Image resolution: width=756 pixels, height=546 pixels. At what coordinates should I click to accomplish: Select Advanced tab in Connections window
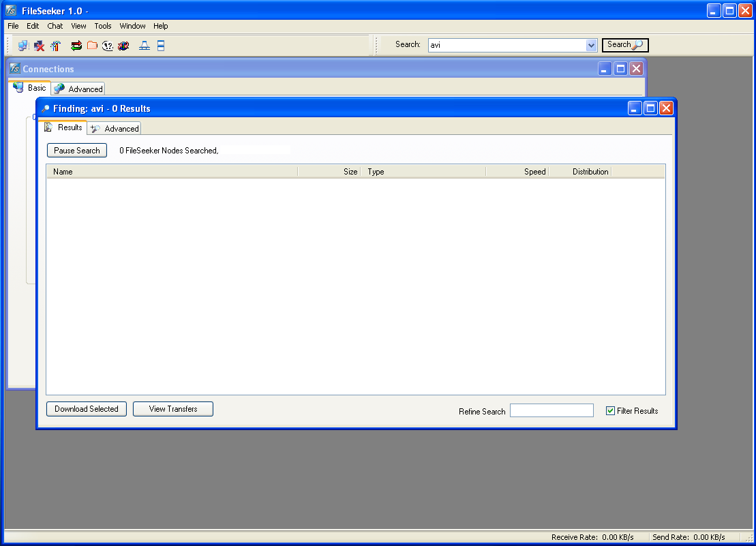[x=78, y=89]
